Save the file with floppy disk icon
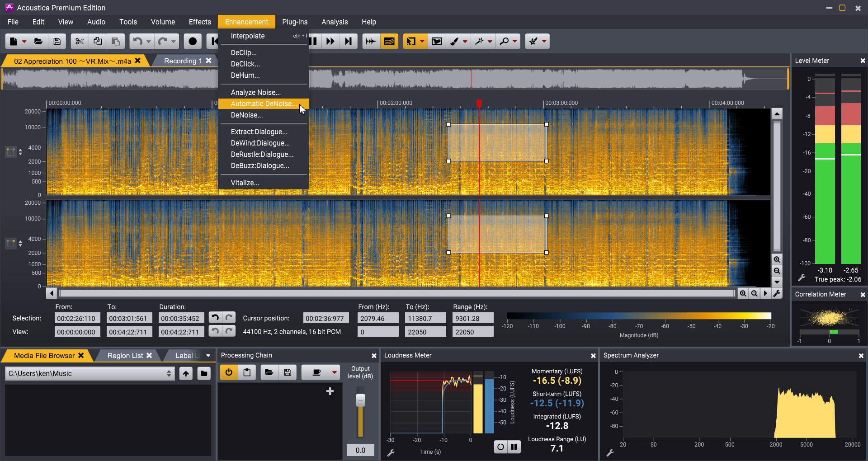The image size is (868, 461). tap(57, 41)
